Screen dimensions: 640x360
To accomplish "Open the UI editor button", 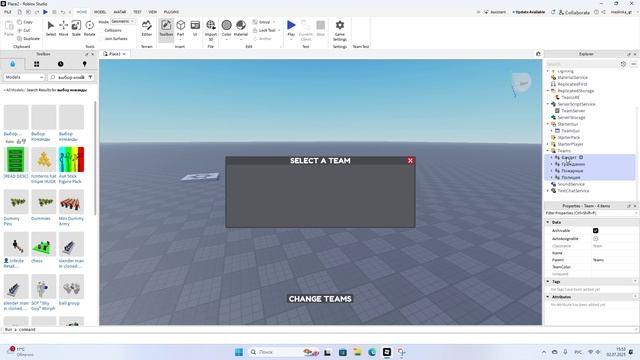I will pyautogui.click(x=195, y=29).
